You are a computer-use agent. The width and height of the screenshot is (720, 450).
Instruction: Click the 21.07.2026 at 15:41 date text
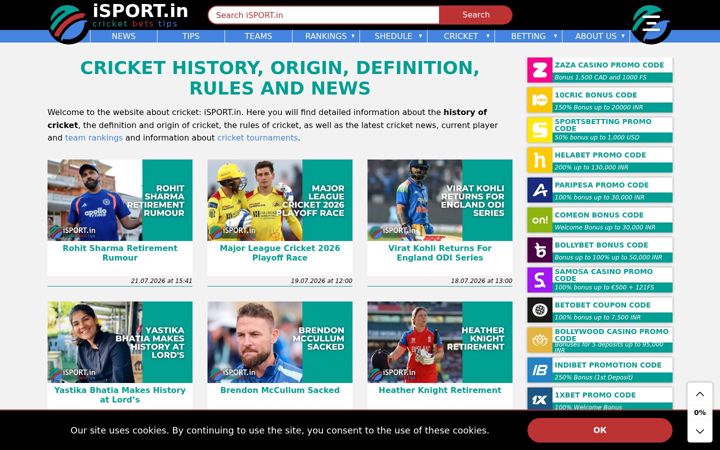(161, 281)
